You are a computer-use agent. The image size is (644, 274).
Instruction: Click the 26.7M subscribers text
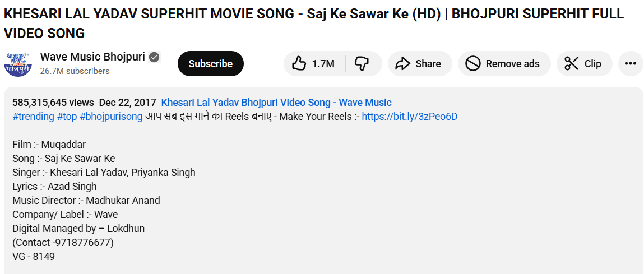click(x=75, y=71)
